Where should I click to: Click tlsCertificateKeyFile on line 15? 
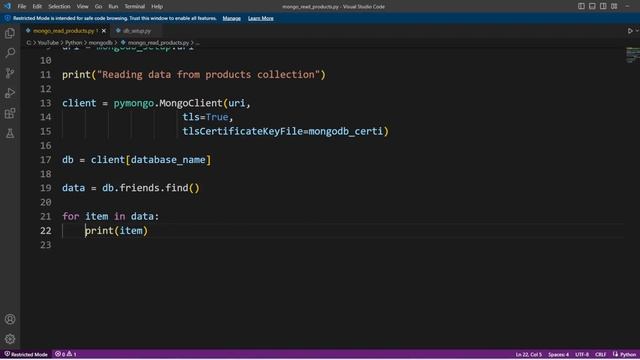(x=243, y=131)
